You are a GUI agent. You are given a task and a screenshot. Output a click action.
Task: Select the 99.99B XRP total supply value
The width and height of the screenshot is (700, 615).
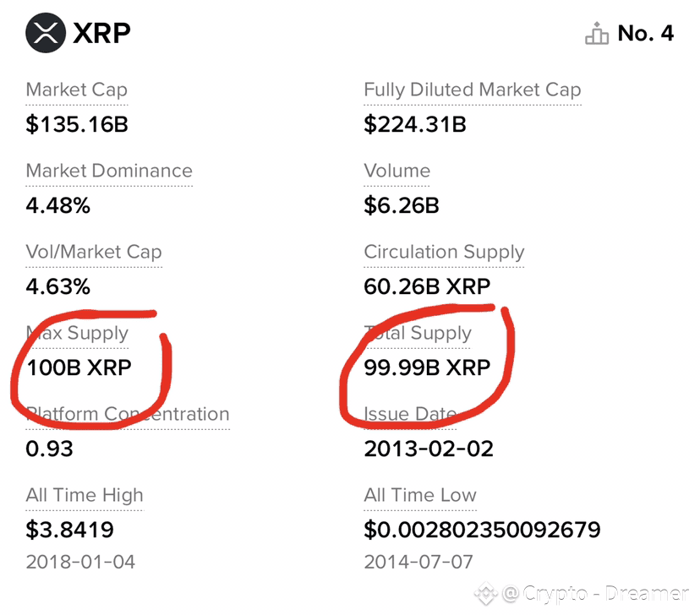pos(427,368)
